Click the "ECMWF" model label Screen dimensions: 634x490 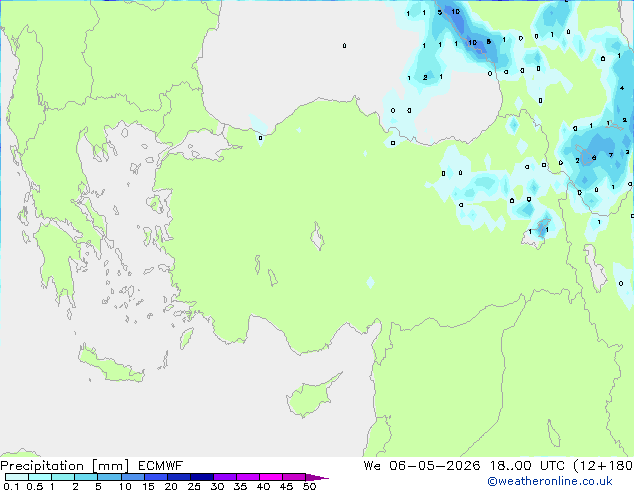(x=161, y=466)
